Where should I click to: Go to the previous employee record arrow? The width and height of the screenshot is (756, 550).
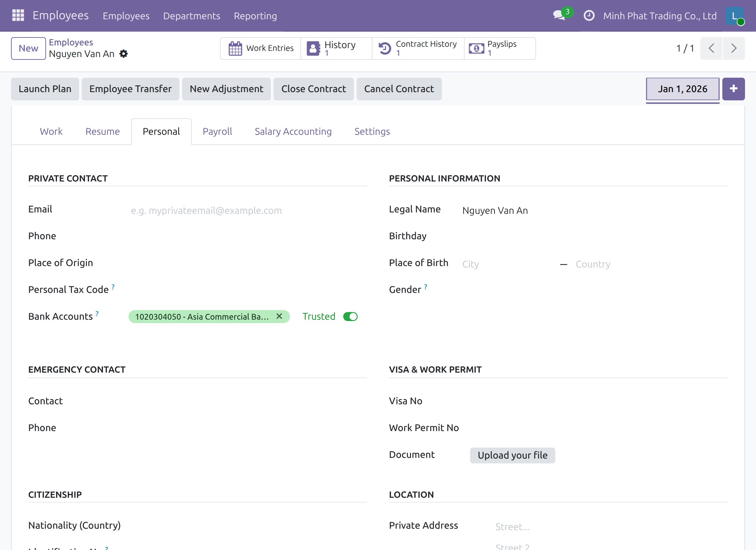pyautogui.click(x=711, y=48)
